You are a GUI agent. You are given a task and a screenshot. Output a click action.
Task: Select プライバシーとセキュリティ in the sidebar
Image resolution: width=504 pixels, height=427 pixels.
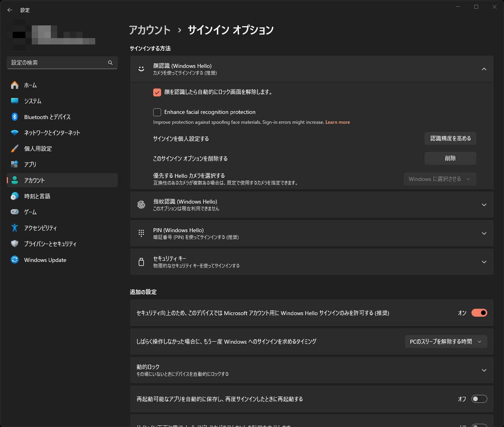[x=62, y=244]
